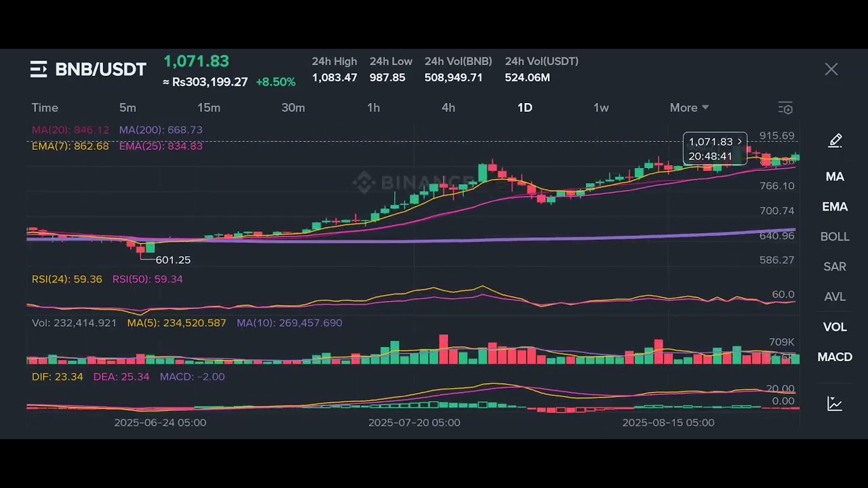
Task: Click the 24h Low value 987.85
Action: pyautogui.click(x=387, y=77)
